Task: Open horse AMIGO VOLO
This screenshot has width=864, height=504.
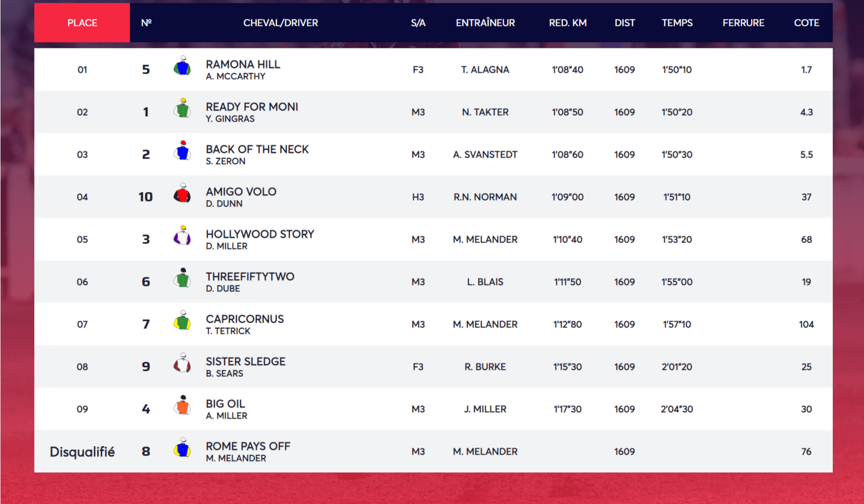Action: click(241, 191)
